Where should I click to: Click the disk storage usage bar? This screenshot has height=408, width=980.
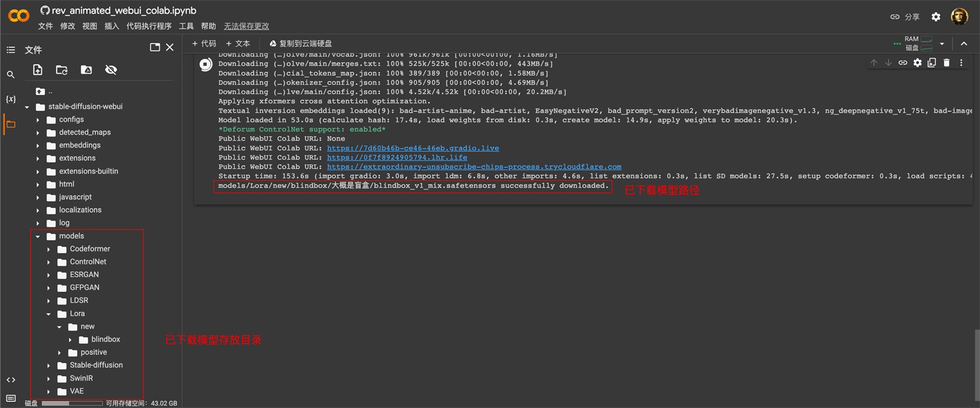72,403
